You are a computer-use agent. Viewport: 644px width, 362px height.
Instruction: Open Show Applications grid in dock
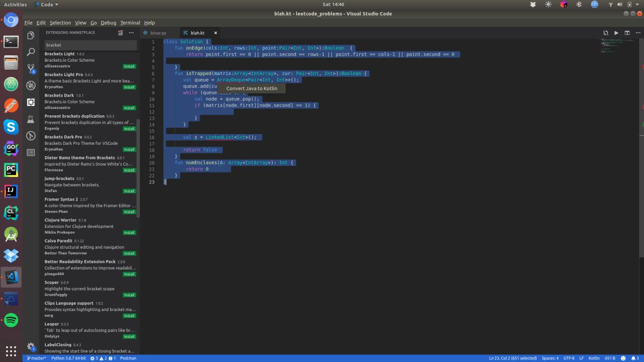(11, 351)
